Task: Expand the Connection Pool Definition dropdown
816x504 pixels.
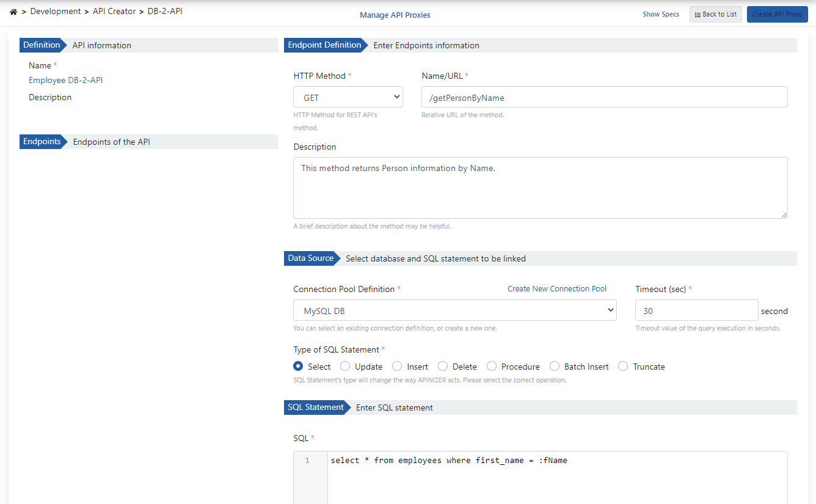Action: [454, 311]
